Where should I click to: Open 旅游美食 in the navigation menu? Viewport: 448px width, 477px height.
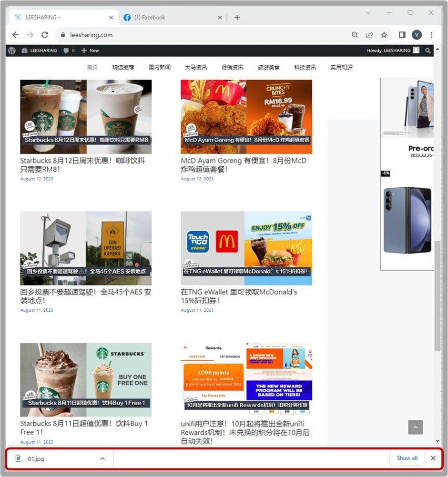[268, 67]
